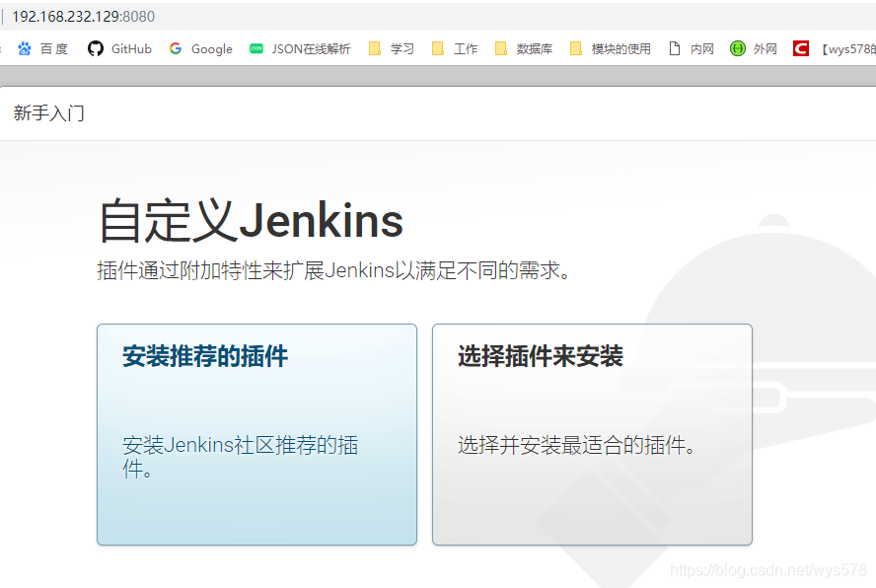Choose the 选择插件来安装 card

tap(592, 434)
